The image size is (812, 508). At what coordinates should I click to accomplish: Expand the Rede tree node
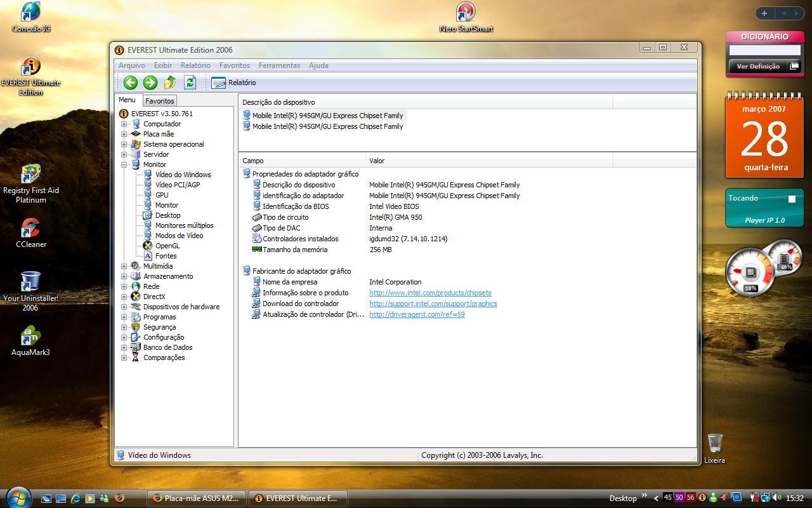[x=124, y=286]
